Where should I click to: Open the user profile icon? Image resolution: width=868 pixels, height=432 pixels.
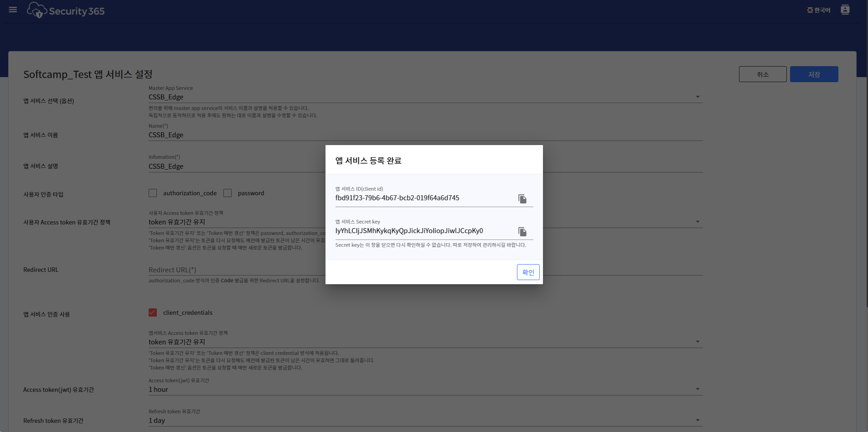tap(845, 10)
